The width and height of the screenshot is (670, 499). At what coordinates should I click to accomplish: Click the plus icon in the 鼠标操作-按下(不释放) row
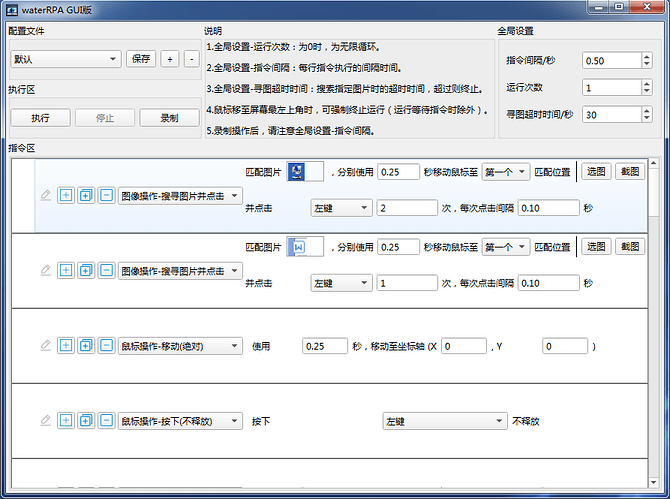67,421
